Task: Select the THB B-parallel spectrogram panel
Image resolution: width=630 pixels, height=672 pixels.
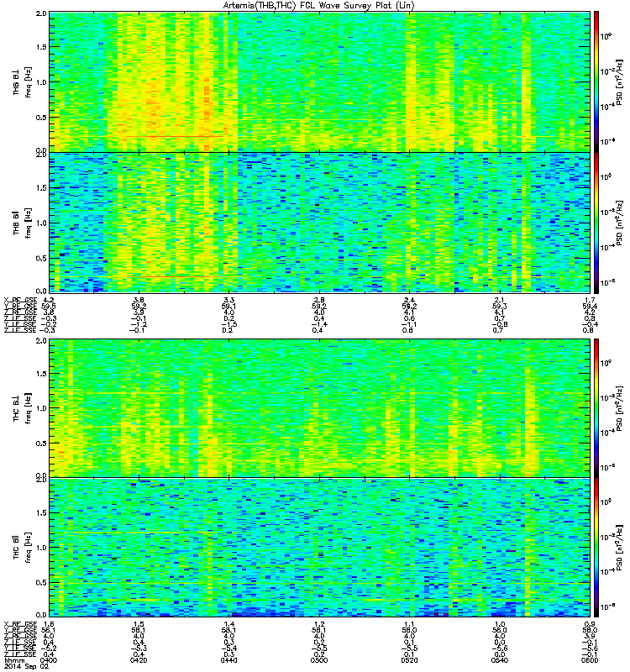Action: 319,223
